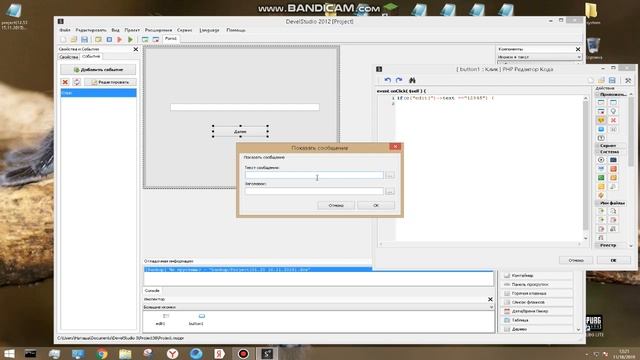Open the Помощь menu

236,30
